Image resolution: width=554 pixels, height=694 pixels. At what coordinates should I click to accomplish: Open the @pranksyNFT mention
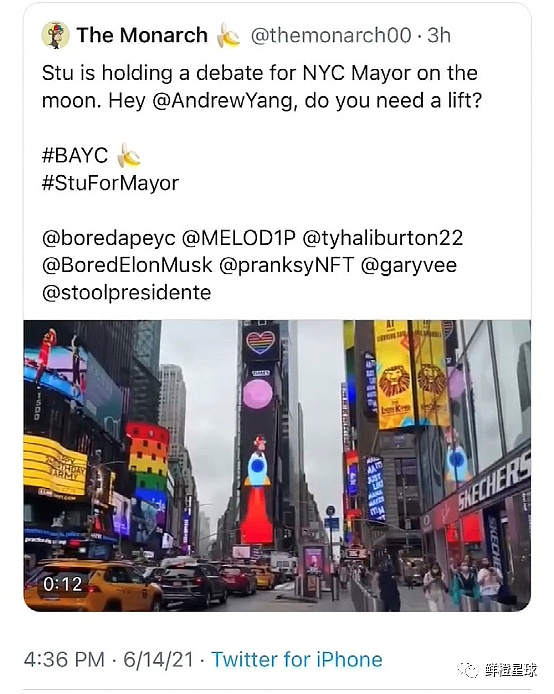click(287, 266)
